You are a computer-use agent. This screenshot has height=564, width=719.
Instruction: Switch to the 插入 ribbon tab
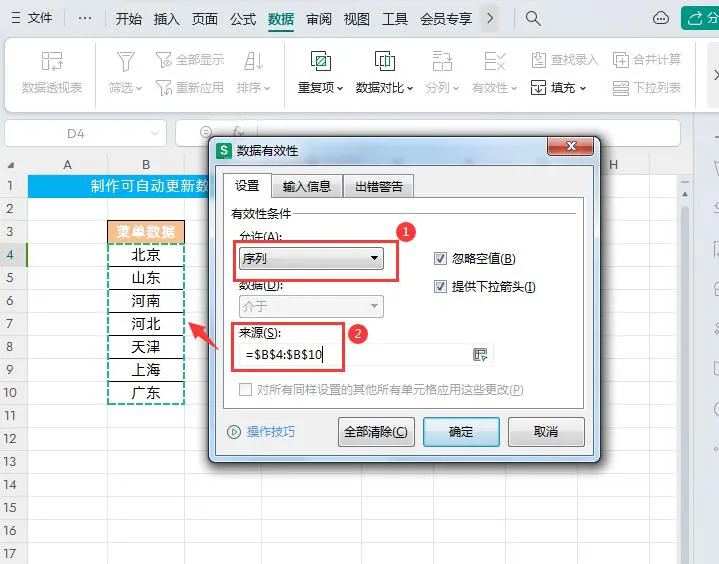tap(166, 19)
